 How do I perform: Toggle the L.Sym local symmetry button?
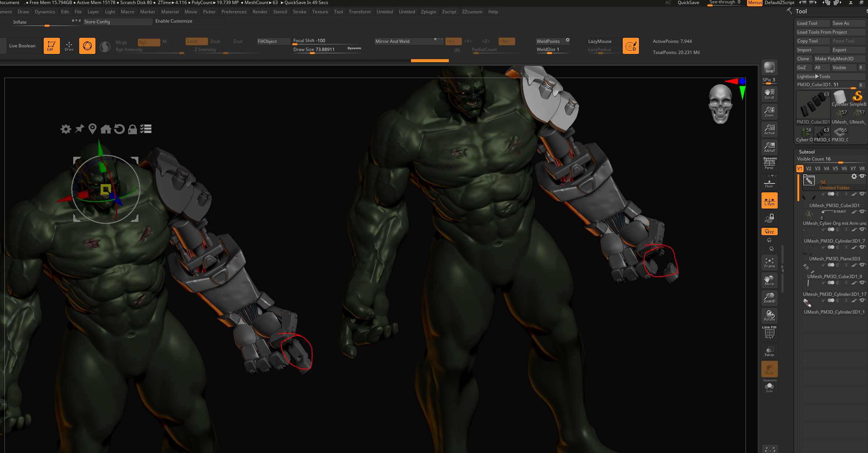click(x=769, y=201)
